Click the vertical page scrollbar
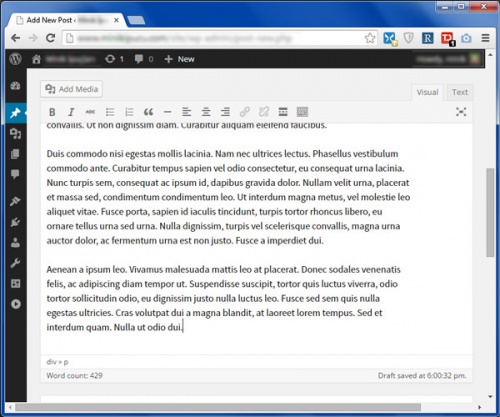The height and width of the screenshot is (417, 500). click(490, 212)
